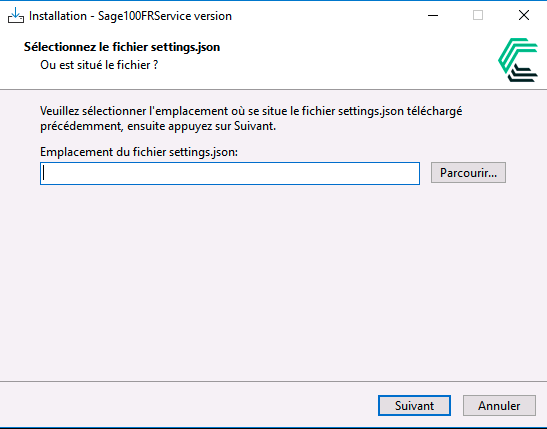This screenshot has width=547, height=429.
Task: Close the installer with the X button
Action: pyautogui.click(x=524, y=16)
